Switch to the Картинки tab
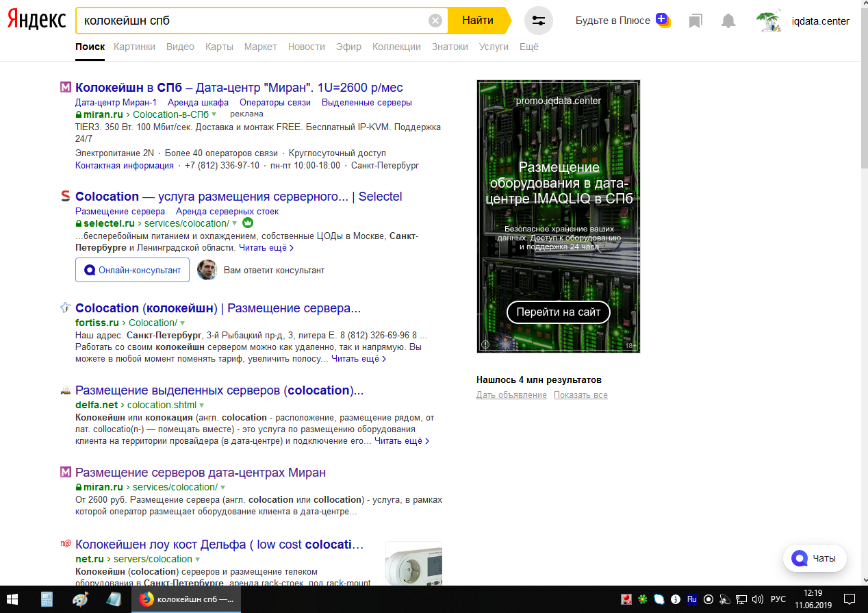Screen dimensions: 868x613 135,47
